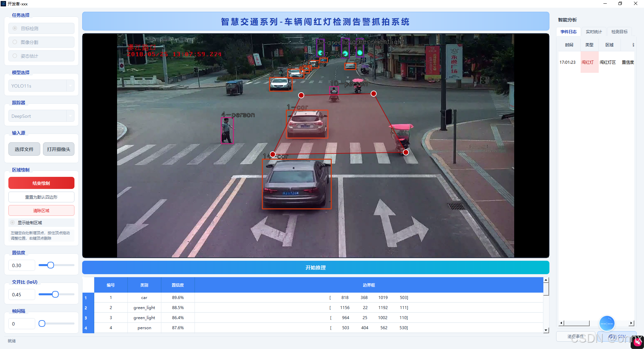Click the 时间 header in the event log
The height and width of the screenshot is (349, 644).
click(569, 45)
